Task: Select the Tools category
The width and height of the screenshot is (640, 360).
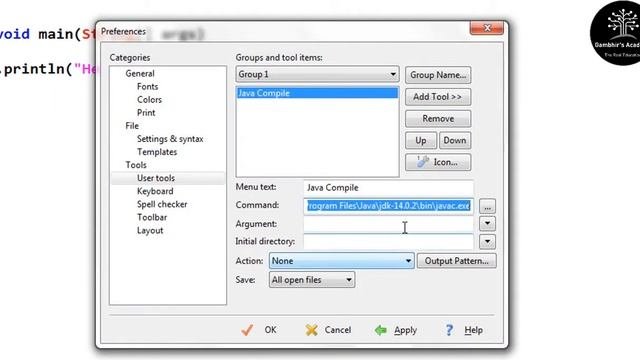Action: click(x=136, y=165)
